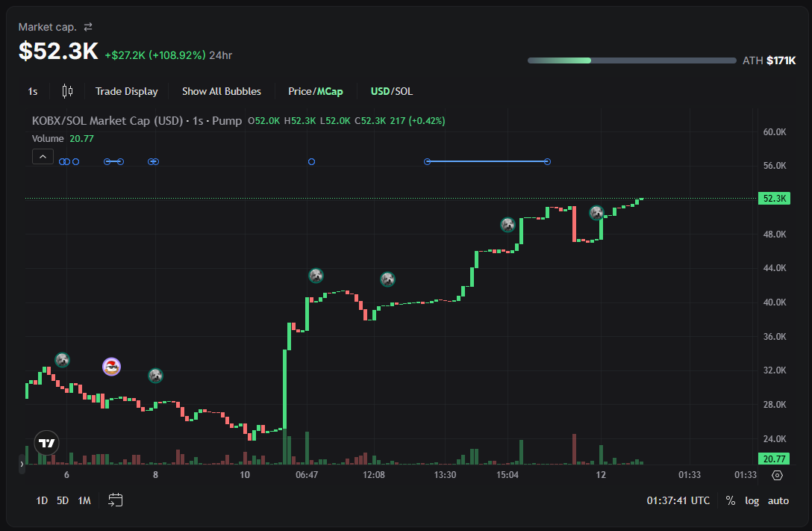
Task: Collapse the indicator legend with caret button
Action: pos(43,156)
